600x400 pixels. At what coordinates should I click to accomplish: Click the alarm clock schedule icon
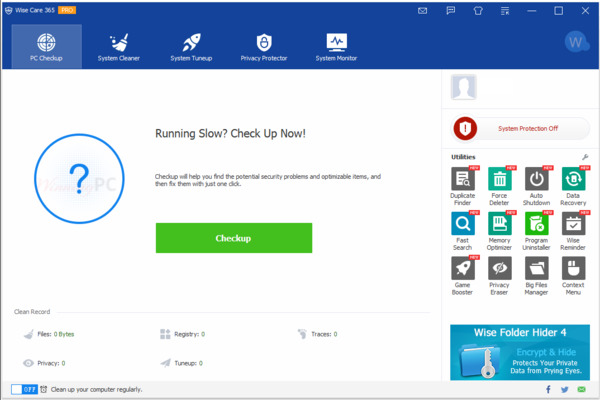coord(44,389)
